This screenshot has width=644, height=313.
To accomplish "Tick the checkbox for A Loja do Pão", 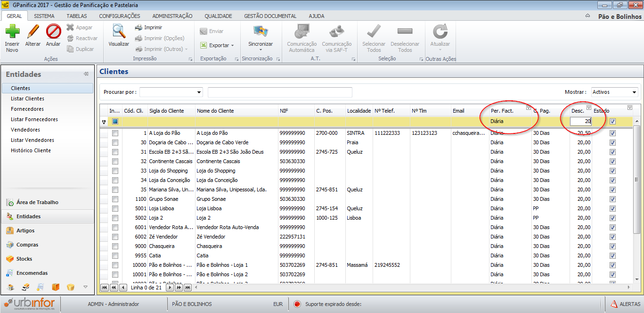I will point(115,133).
